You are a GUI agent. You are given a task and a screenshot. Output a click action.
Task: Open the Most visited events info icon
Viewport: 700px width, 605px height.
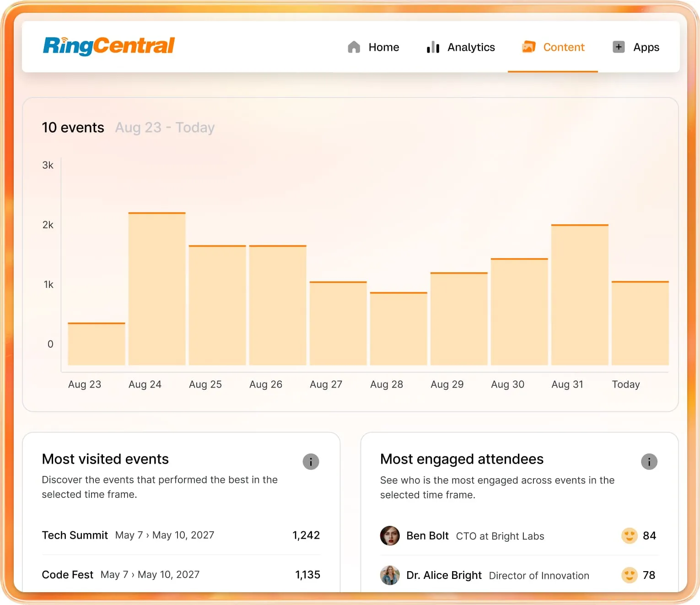click(311, 462)
